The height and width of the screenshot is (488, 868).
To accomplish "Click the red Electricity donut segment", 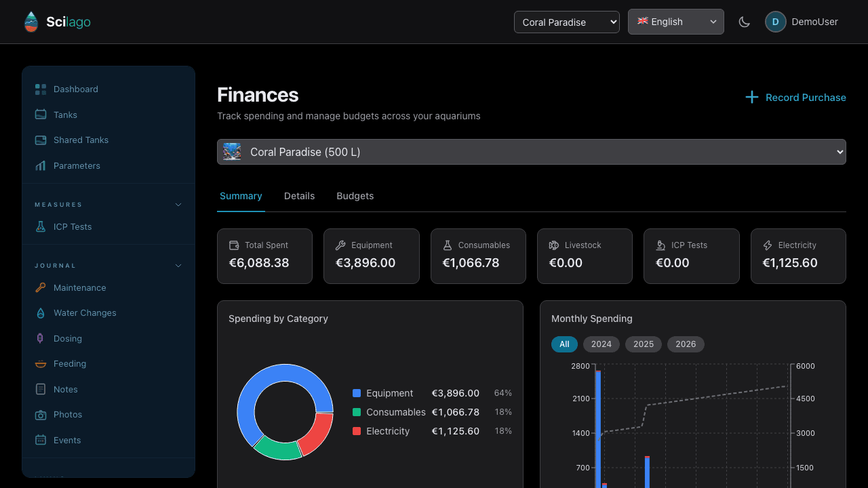I will (318, 433).
